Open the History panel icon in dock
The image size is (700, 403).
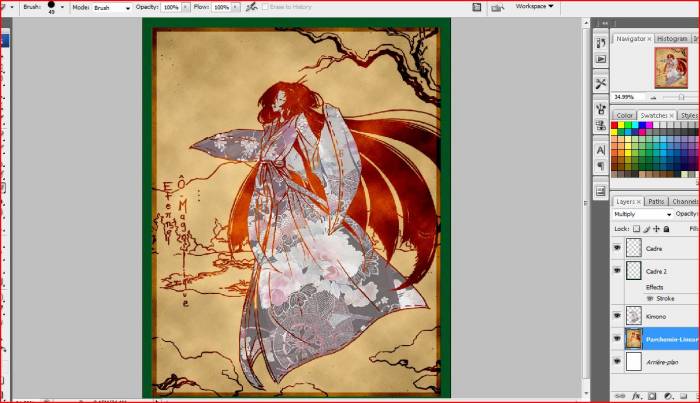coord(601,42)
